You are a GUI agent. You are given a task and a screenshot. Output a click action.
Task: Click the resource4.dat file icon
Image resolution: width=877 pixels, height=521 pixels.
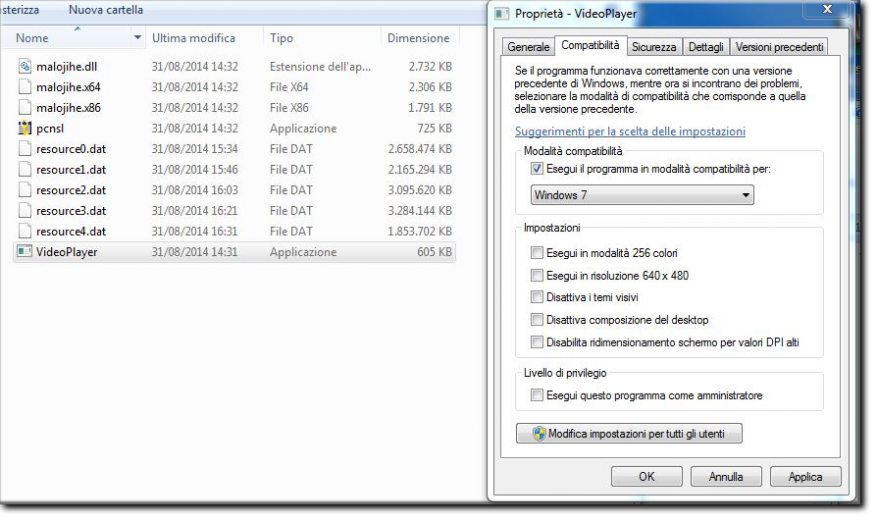pyautogui.click(x=25, y=232)
